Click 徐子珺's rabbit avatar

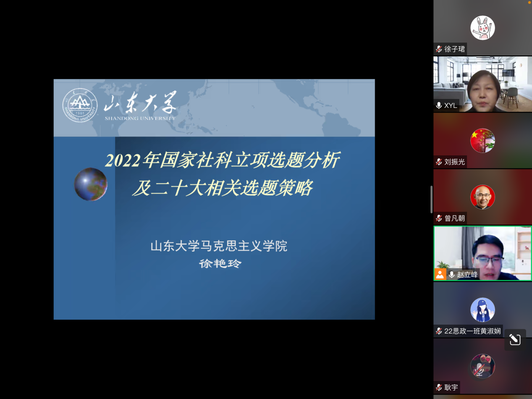[482, 28]
